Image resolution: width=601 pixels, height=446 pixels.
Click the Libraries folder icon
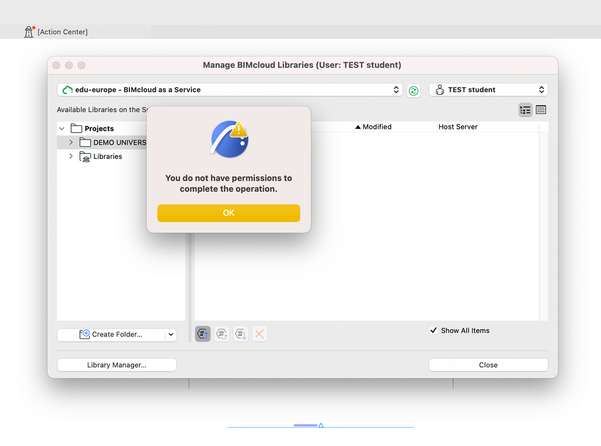pos(85,156)
